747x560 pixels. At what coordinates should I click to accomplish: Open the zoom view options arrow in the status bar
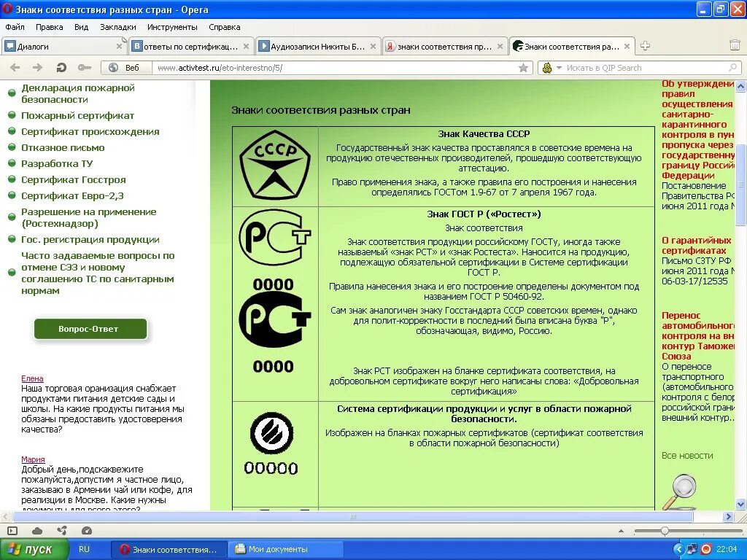click(621, 531)
